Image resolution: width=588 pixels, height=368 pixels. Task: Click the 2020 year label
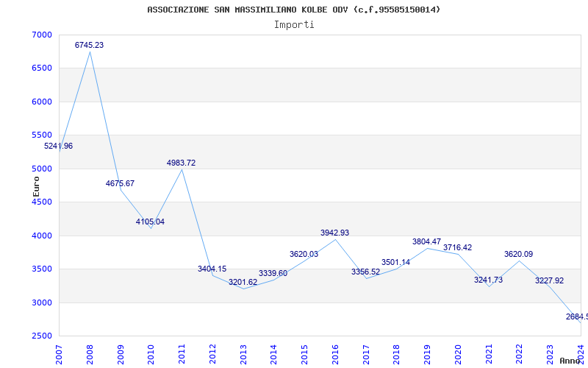[458, 355]
